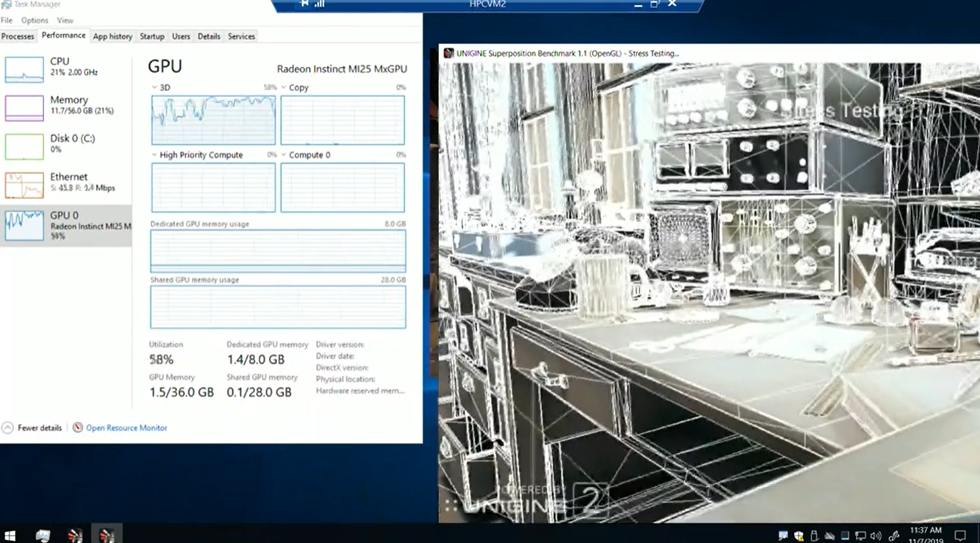The image size is (980, 543).
Task: Open the High Priority Compute dropdown
Action: click(x=154, y=155)
